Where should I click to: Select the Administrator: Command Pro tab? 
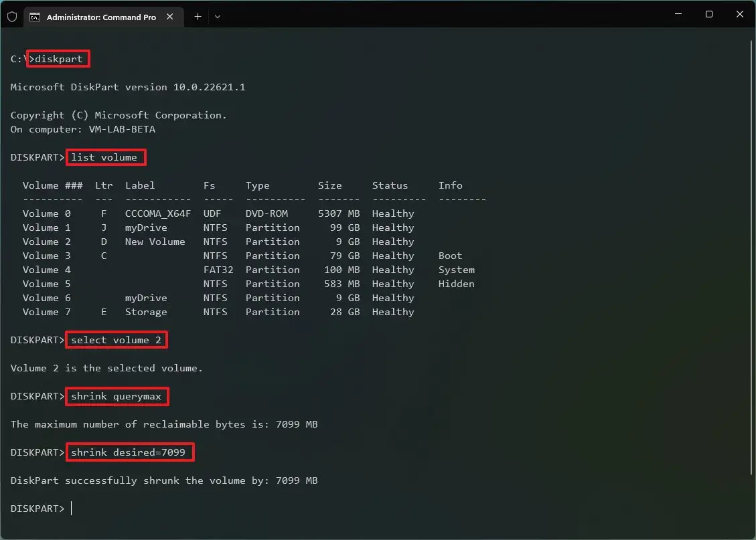point(100,17)
